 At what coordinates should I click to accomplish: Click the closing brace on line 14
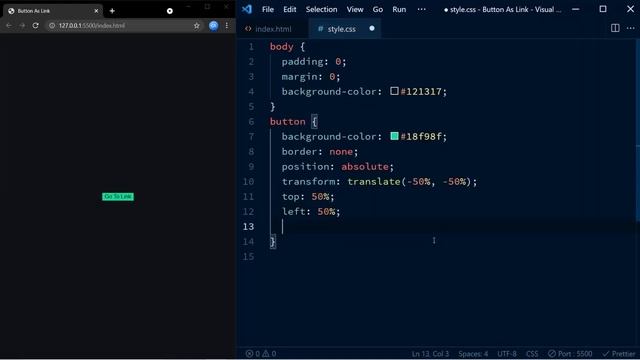pyautogui.click(x=273, y=242)
